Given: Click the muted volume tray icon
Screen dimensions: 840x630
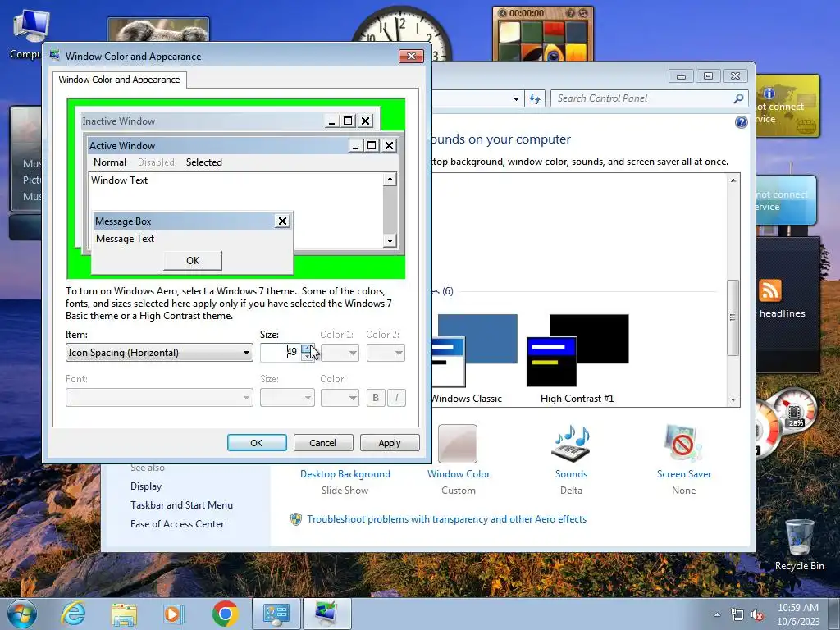Looking at the screenshot, I should (757, 615).
